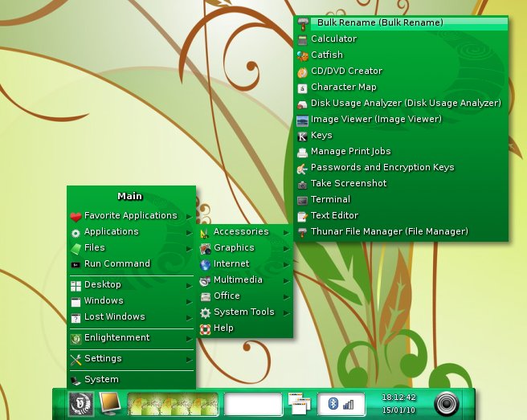Click the clock showing 18:12:42
Image resolution: width=527 pixels, height=420 pixels.
coord(399,398)
